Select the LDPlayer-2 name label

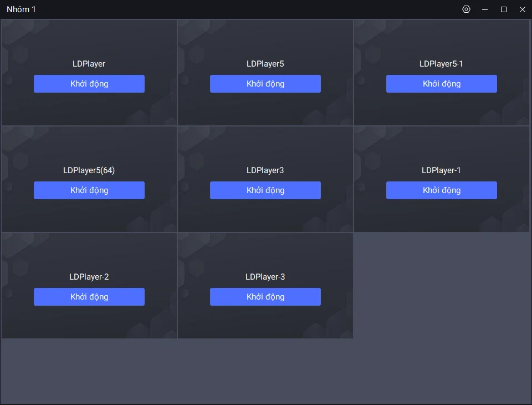[89, 277]
